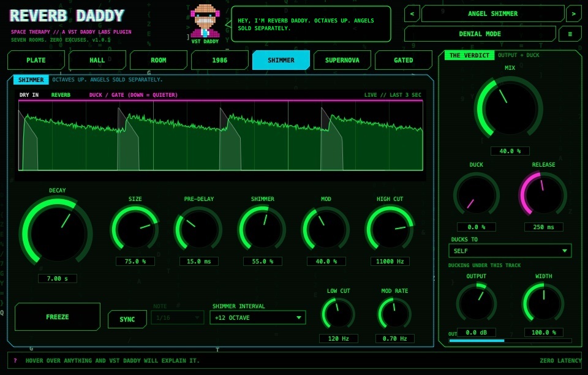Viewport: 588px width, 375px height.
Task: Click the magenta RELEASE knob
Action: tap(543, 195)
